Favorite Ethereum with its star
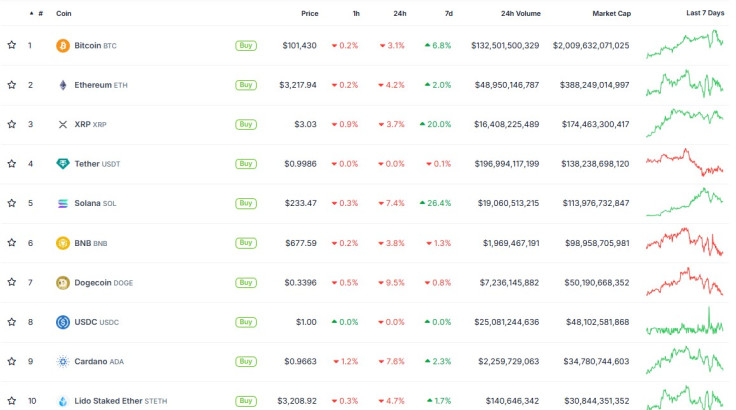Viewport: 736px width, 410px height. point(12,85)
